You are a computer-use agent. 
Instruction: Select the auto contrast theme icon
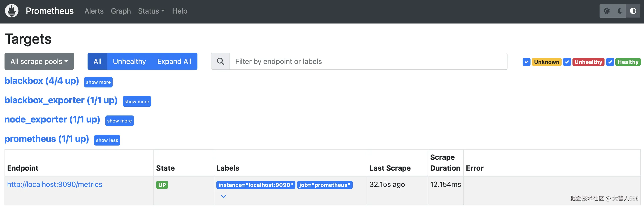(x=633, y=11)
